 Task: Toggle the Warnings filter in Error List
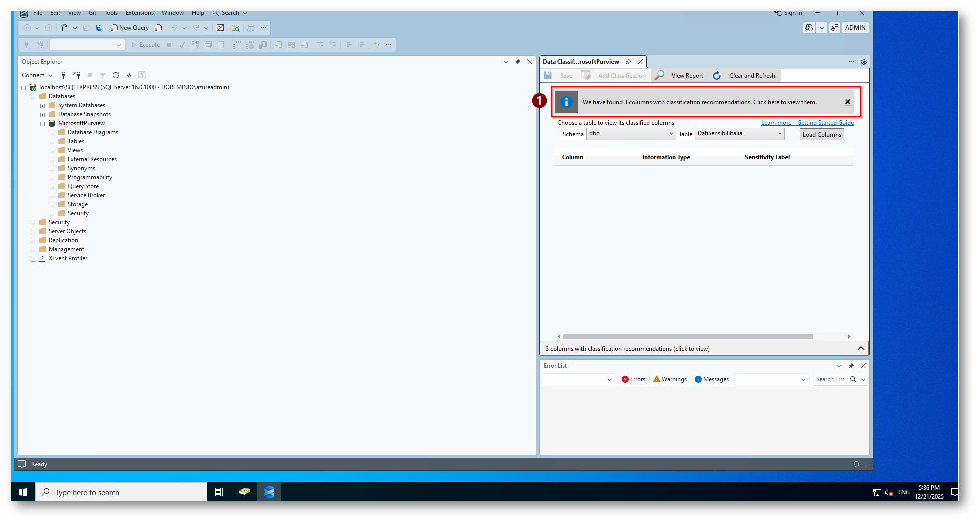pyautogui.click(x=670, y=379)
